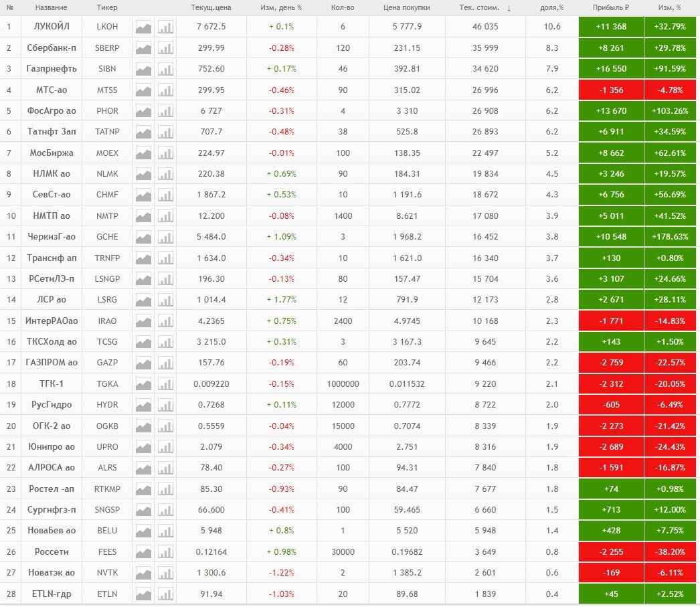
Task: Sort by the Тикер column header
Action: coord(107,7)
